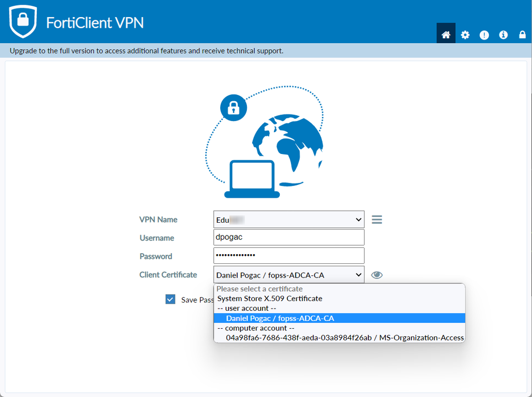The height and width of the screenshot is (397, 532).
Task: Click the '-- computer account --' group header
Action: (x=339, y=328)
